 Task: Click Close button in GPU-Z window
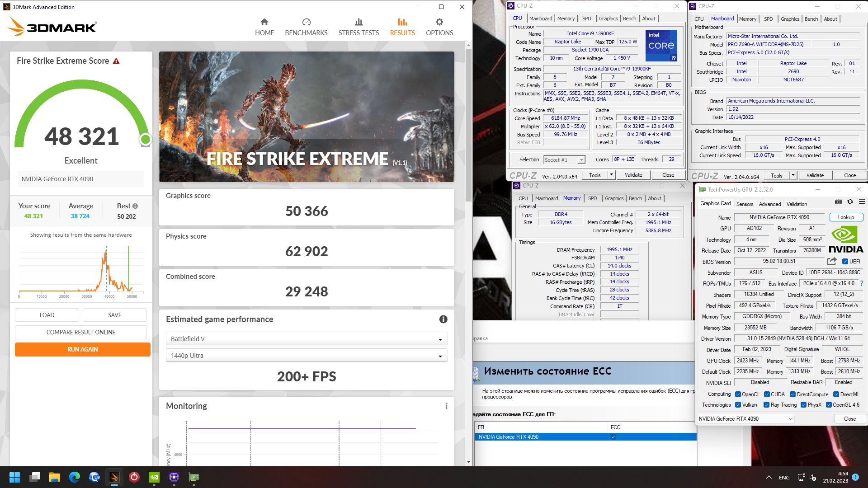849,419
